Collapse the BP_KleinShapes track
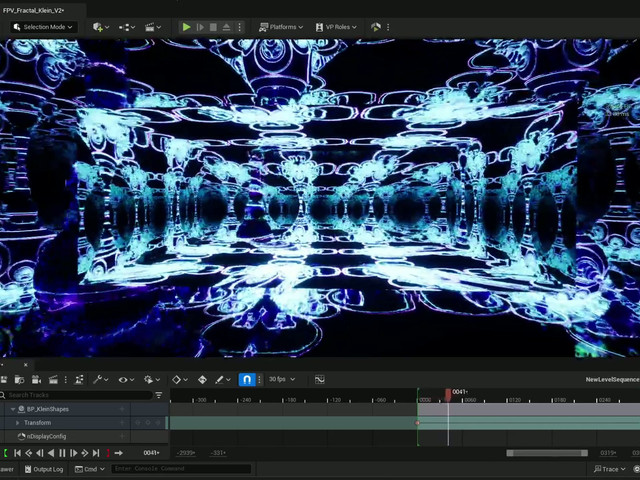The image size is (640, 480). pyautogui.click(x=13, y=409)
